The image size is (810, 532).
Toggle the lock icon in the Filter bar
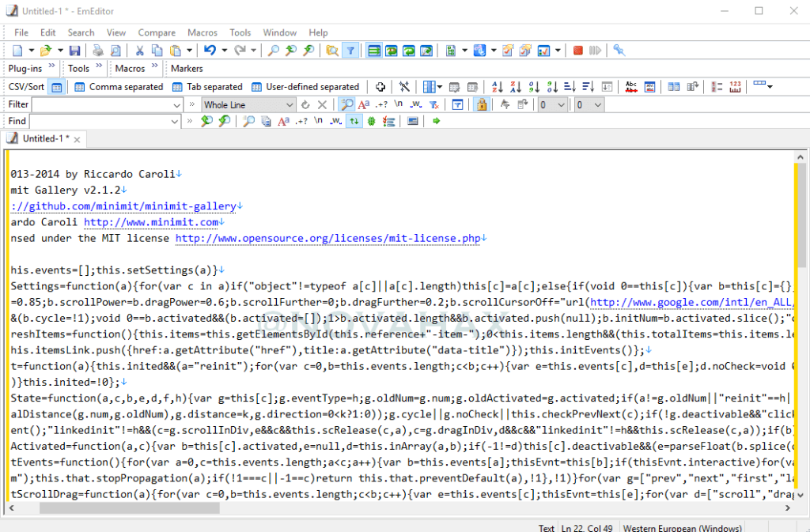click(483, 104)
